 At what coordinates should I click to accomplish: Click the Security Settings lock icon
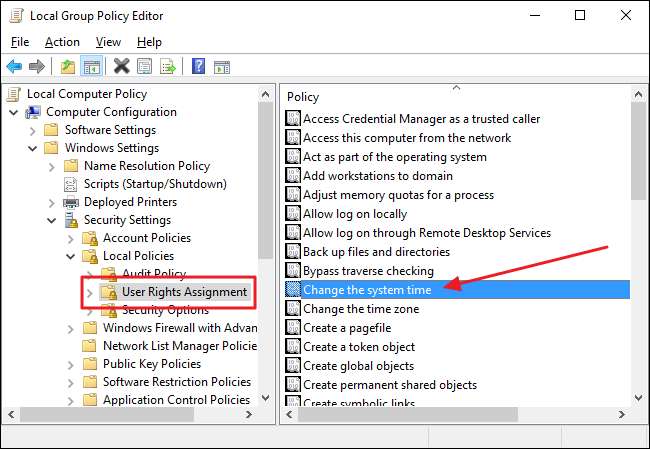71,220
